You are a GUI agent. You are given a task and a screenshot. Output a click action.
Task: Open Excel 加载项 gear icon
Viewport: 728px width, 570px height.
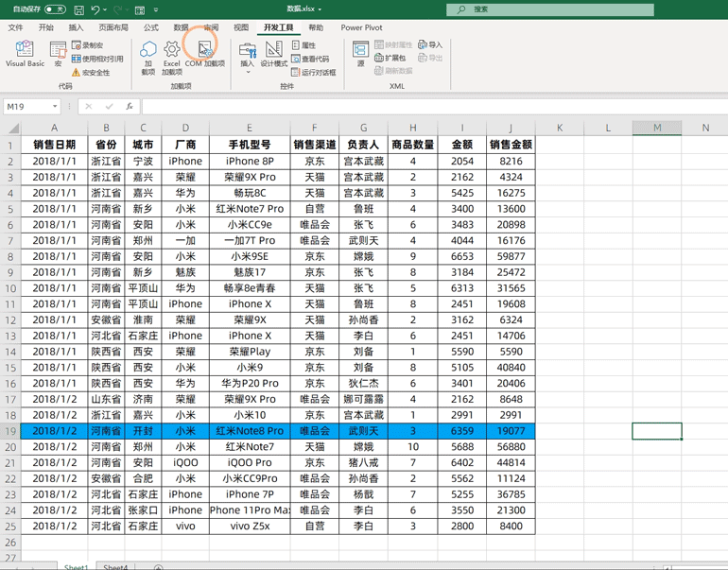(172, 58)
